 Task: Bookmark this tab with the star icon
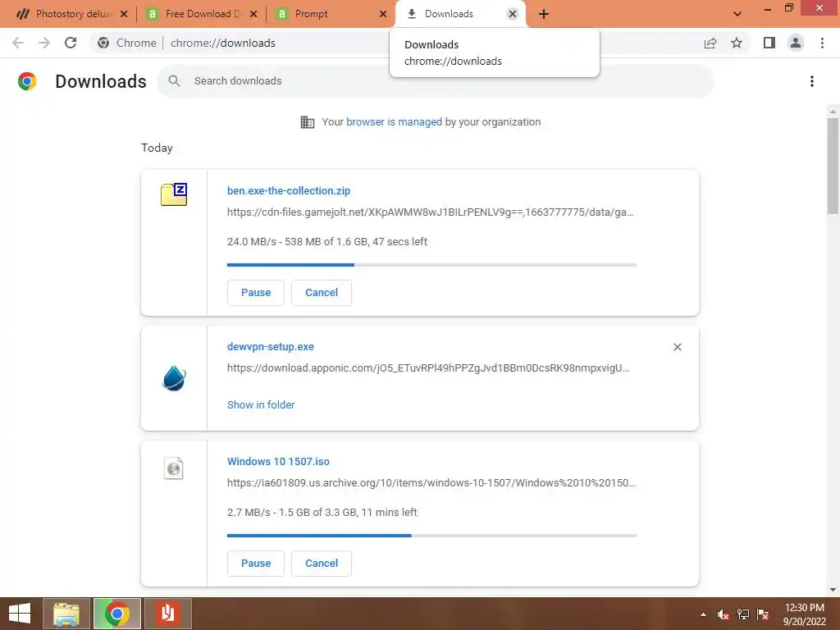point(737,43)
